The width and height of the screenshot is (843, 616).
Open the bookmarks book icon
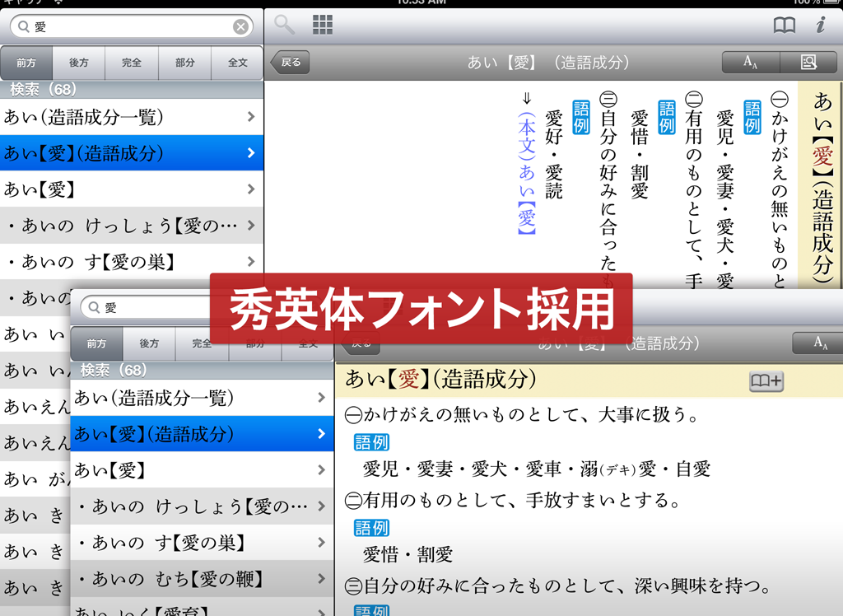(x=785, y=26)
